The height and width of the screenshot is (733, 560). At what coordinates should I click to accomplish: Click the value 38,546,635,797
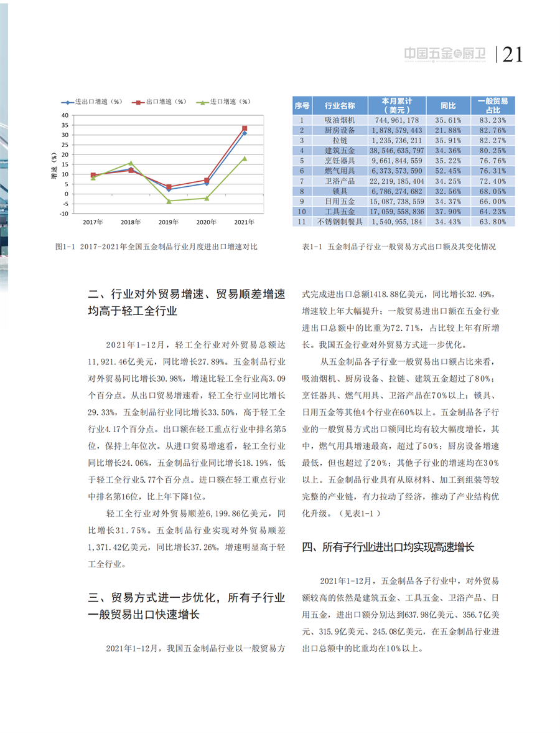tap(397, 151)
